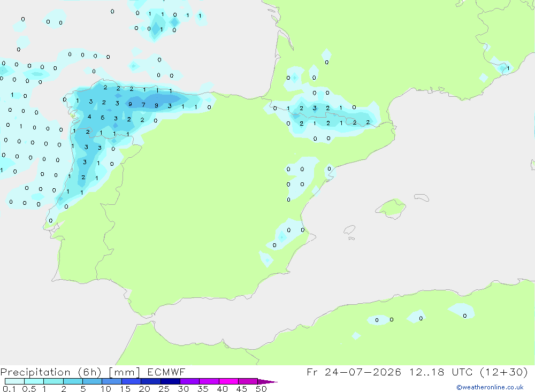Click the 0.1–0.5 mm legend swatch
This screenshot has height=392, width=535.
14,381
